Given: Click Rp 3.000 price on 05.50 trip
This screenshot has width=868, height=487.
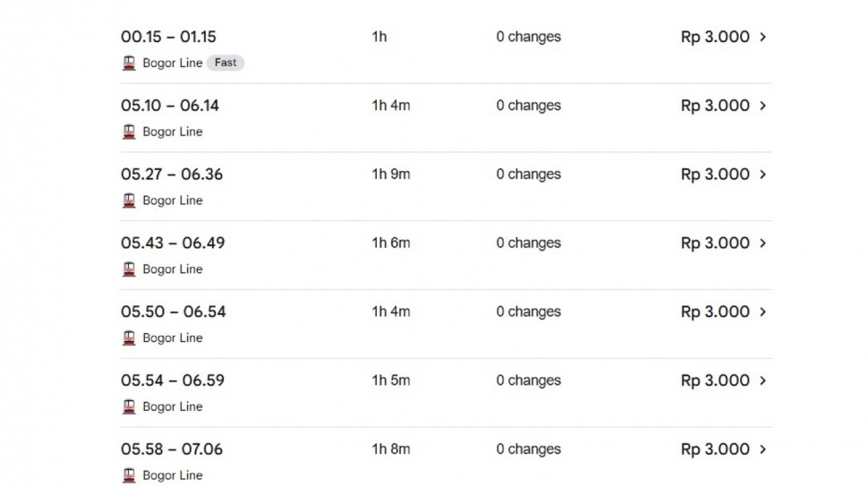Looking at the screenshot, I should pyautogui.click(x=715, y=312).
